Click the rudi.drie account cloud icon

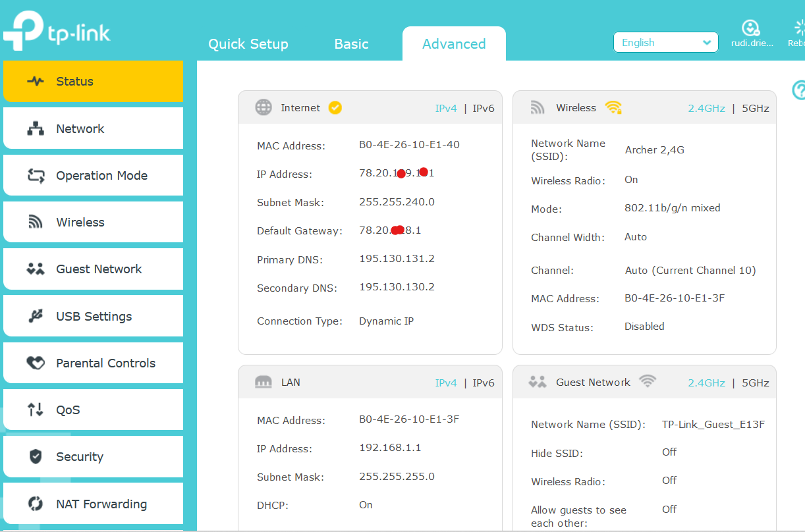(x=750, y=28)
